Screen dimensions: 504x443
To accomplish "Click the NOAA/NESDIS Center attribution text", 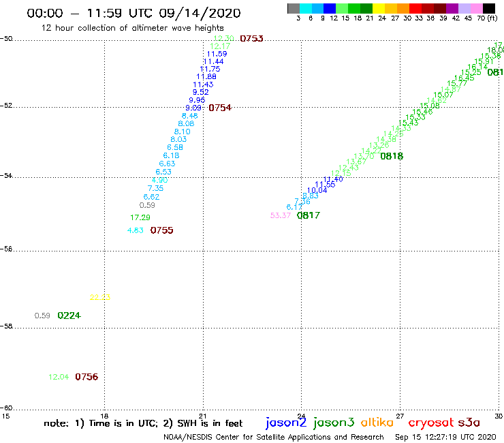I will [274, 438].
